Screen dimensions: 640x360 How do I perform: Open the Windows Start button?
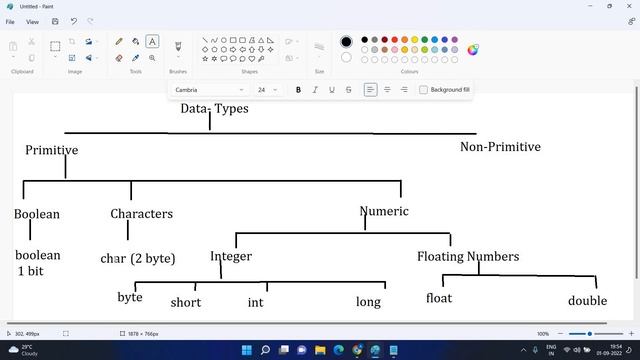pyautogui.click(x=247, y=350)
